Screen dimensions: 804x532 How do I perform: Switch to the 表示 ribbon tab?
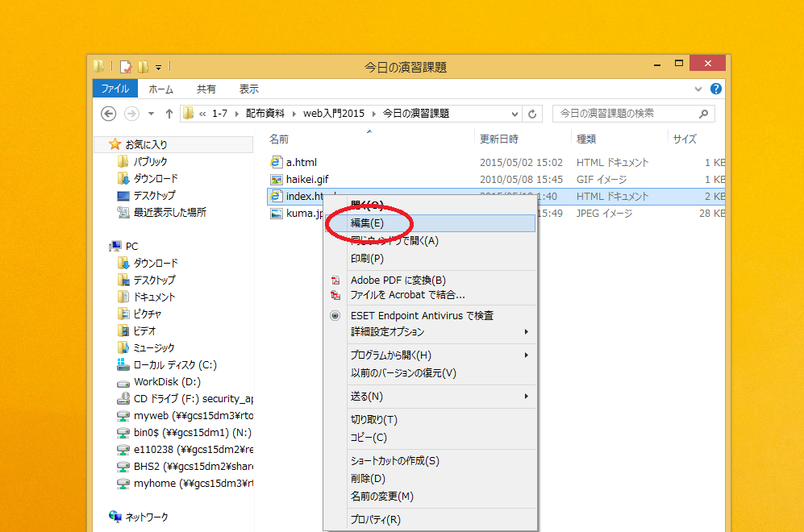pos(248,89)
